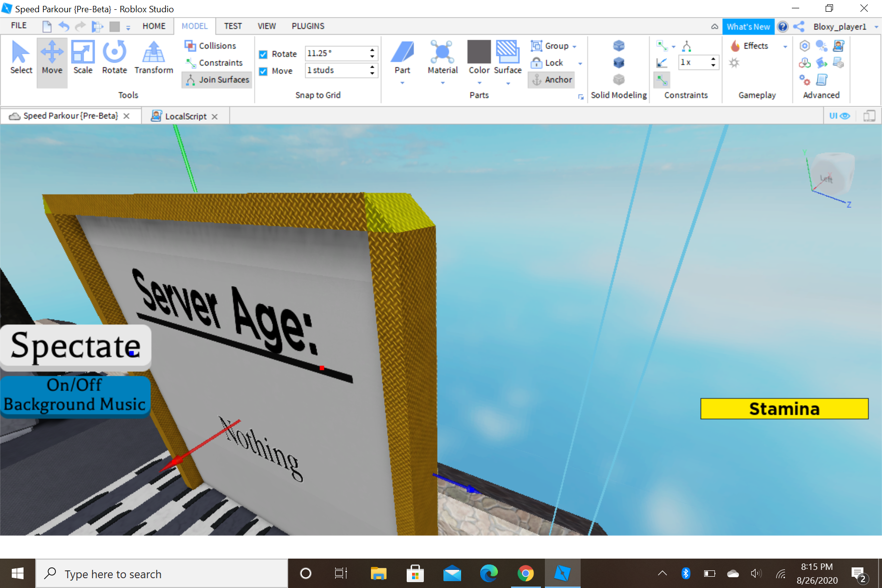Click the Select arrow tool
This screenshot has width=882, height=588.
[x=21, y=58]
